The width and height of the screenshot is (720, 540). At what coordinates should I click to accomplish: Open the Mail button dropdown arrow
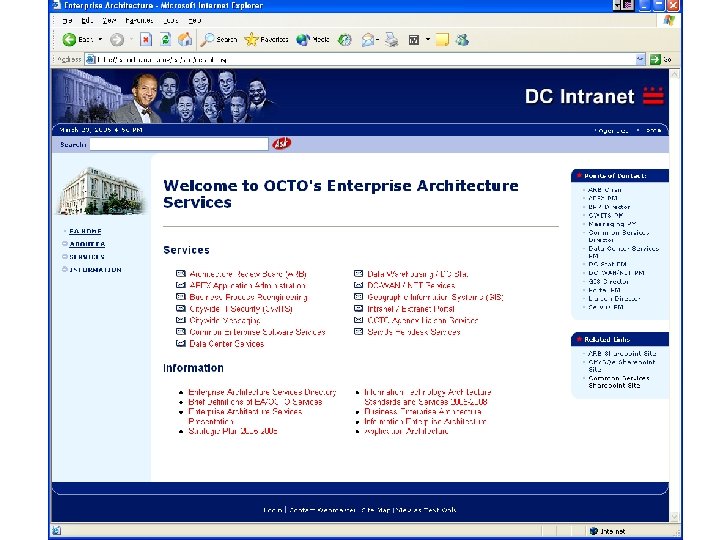[x=377, y=39]
